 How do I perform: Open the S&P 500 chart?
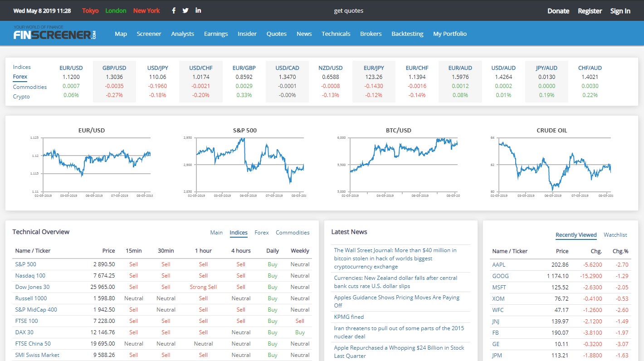coord(245,162)
